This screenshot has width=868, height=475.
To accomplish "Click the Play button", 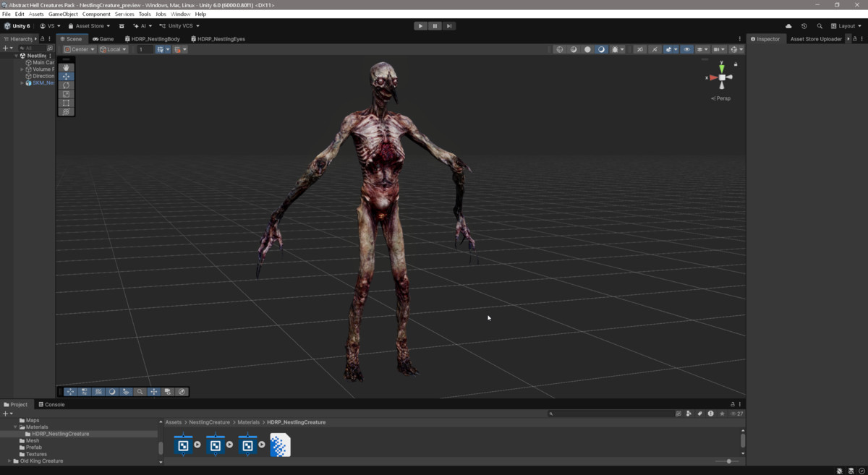I will pyautogui.click(x=420, y=26).
